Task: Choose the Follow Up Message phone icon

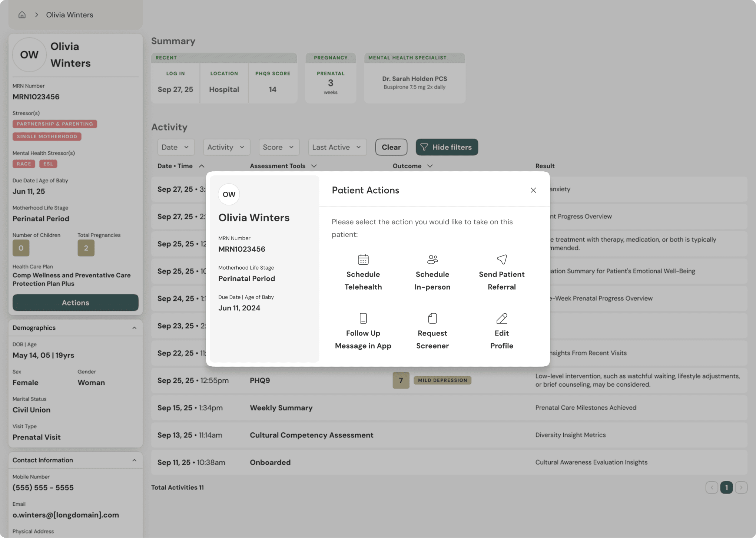Action: [363, 318]
